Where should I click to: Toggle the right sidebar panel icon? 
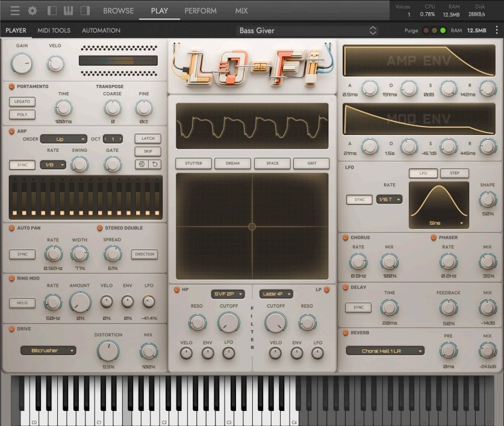coord(85,11)
